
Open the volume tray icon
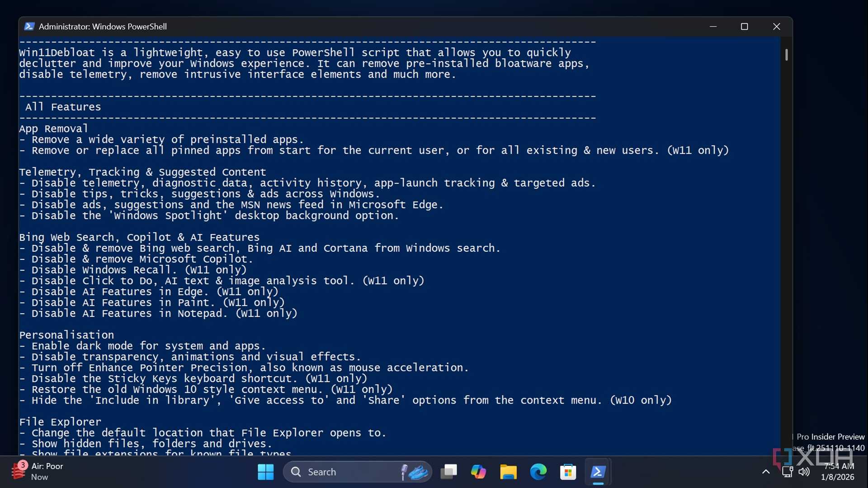[804, 472]
